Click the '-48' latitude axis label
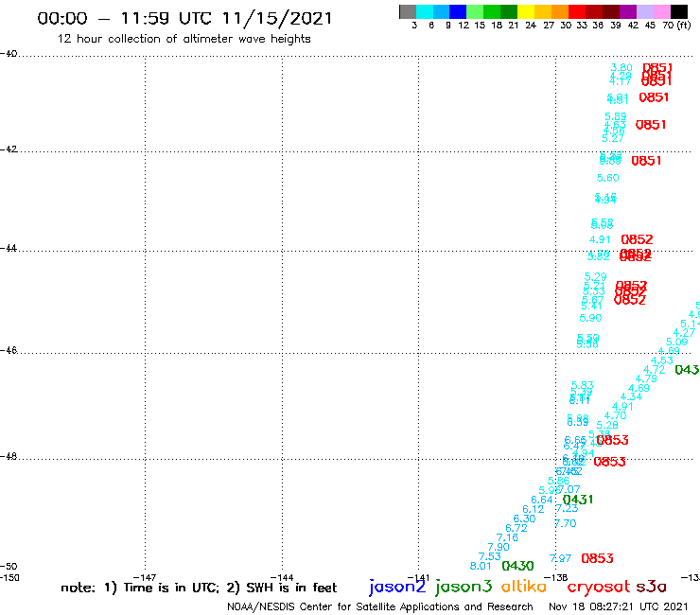The height and width of the screenshot is (615, 700). [x=9, y=456]
